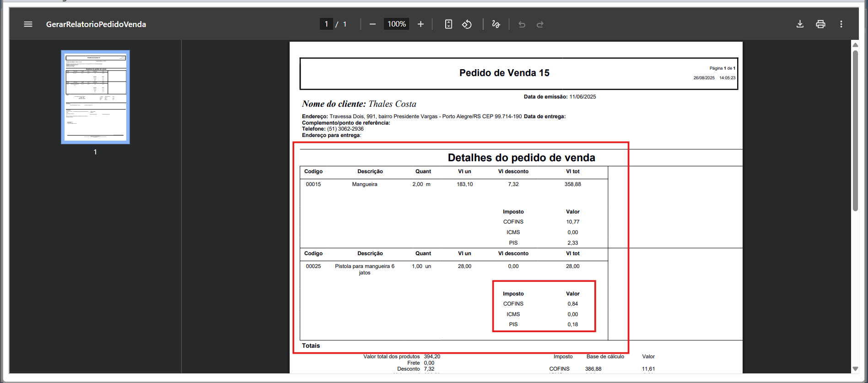This screenshot has height=383, width=868.
Task: Click the emission date '11/06/2025'
Action: [582, 97]
